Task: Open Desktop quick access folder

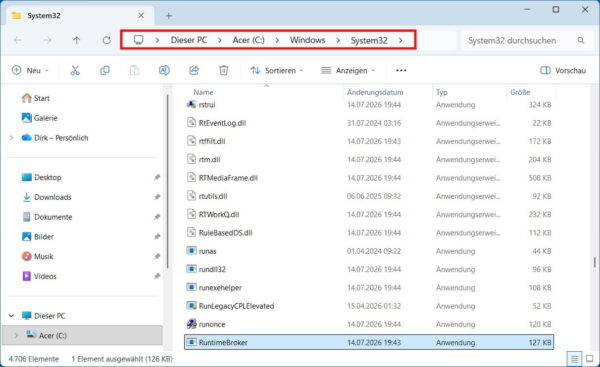Action: 41,177
